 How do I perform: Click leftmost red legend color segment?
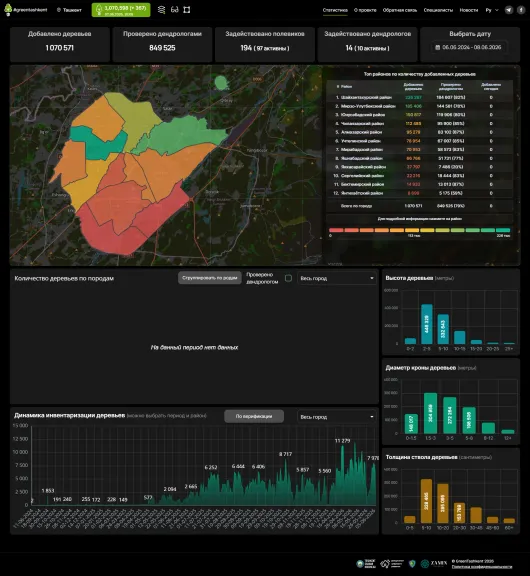click(336, 230)
